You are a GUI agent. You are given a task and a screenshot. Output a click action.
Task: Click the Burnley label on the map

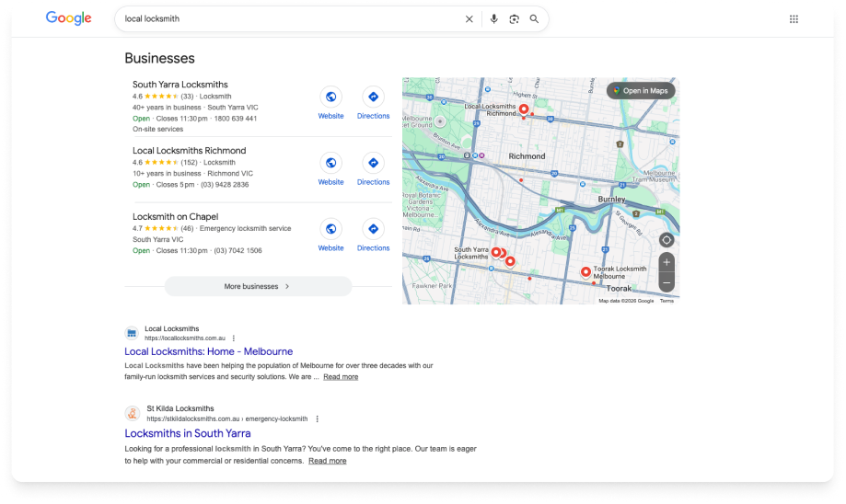tap(611, 199)
